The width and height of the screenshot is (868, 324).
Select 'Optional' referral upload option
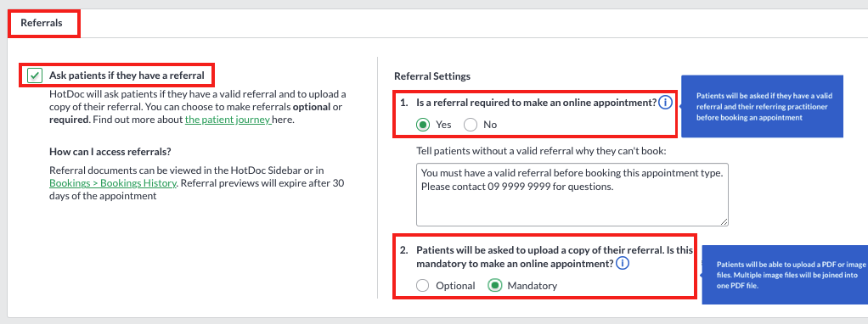(423, 286)
